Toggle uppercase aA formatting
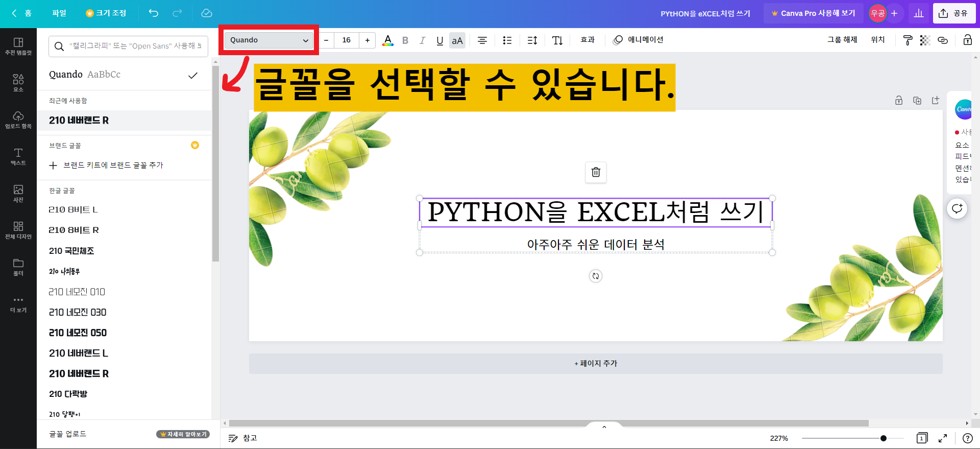This screenshot has width=980, height=449. click(457, 40)
